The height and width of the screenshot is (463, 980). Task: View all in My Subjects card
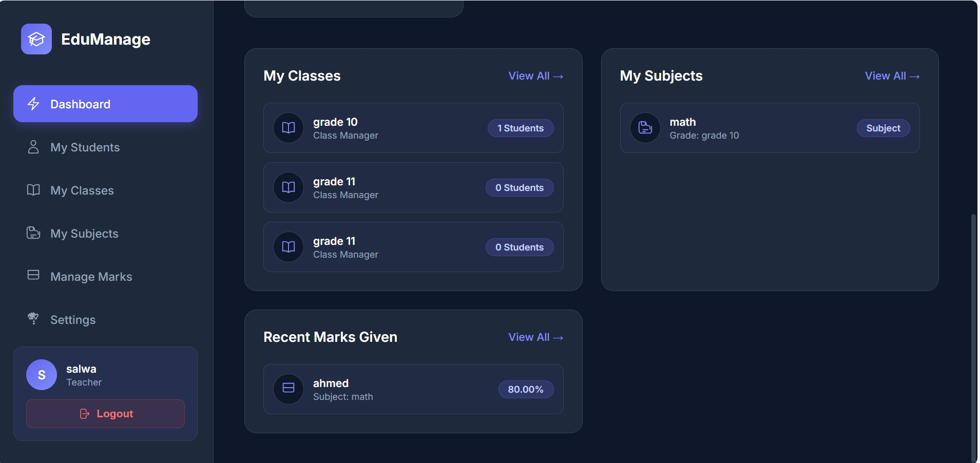coord(892,76)
